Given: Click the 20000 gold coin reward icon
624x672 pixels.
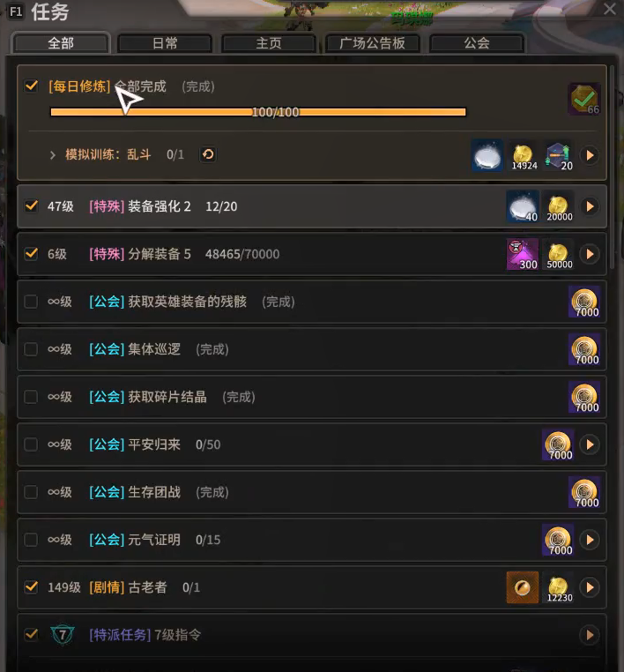Looking at the screenshot, I should click(559, 206).
